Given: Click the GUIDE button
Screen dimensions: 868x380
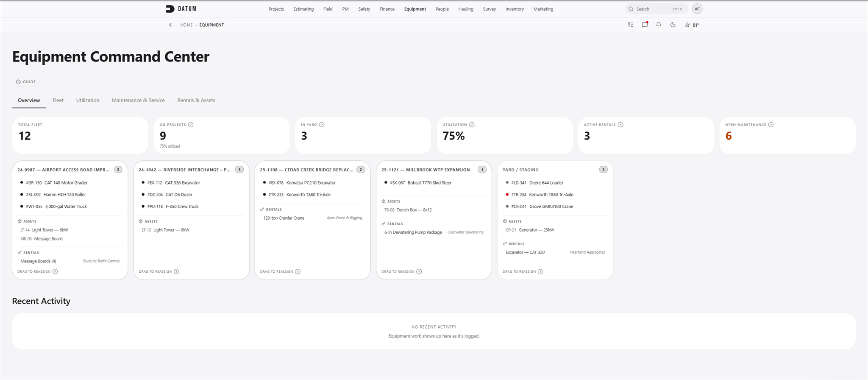Looking at the screenshot, I should pos(26,82).
